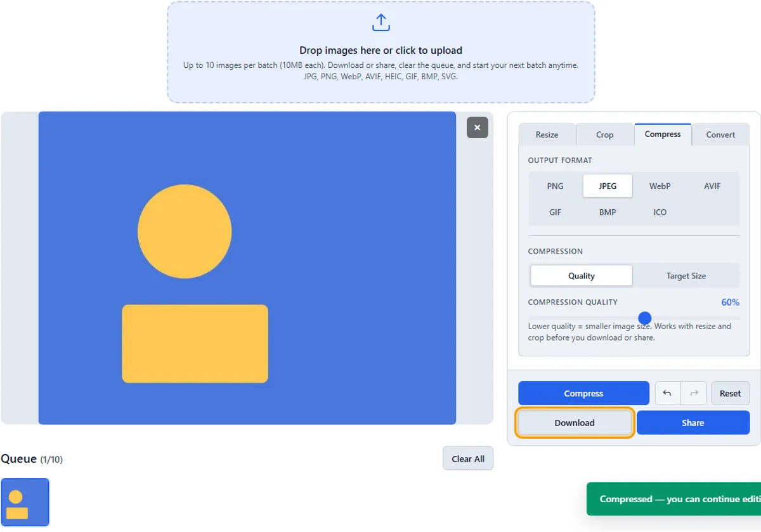Viewport: 761px width, 532px height.
Task: Select Quality compression mode
Action: 582,276
